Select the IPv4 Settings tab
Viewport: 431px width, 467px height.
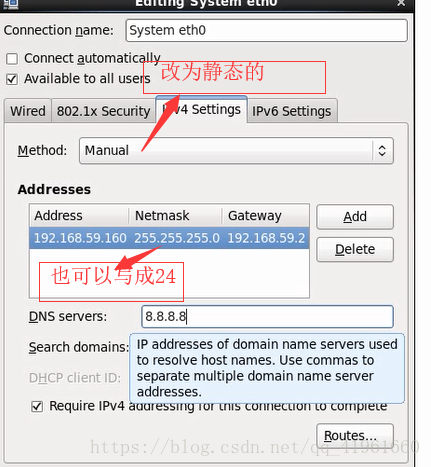coord(201,109)
